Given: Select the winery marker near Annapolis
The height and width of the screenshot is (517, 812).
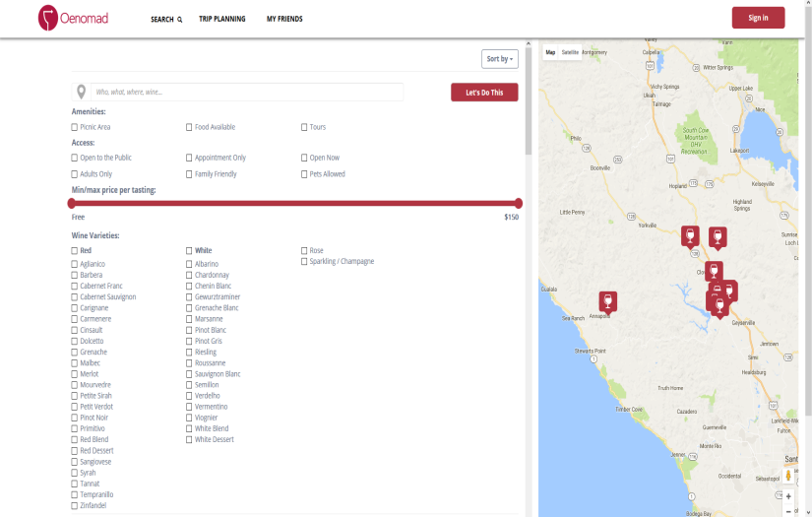Looking at the screenshot, I should point(608,301).
